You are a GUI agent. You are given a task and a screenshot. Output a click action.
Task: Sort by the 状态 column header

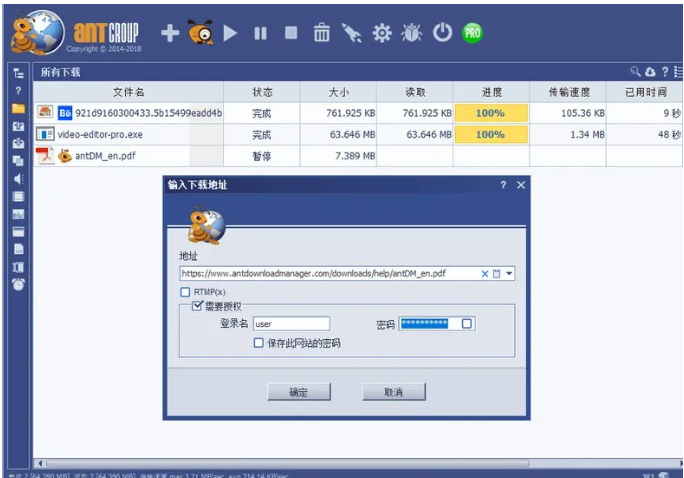tap(262, 92)
